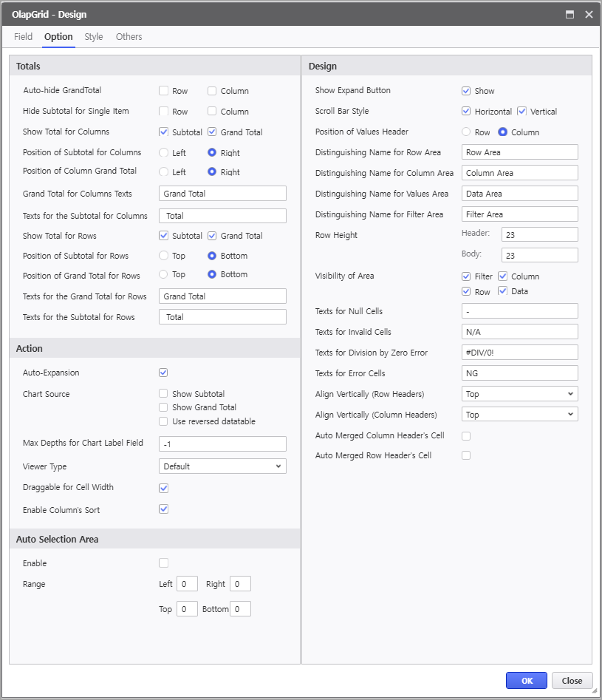Edit Distinguishing Name for Column Area
The width and height of the screenshot is (602, 700).
(x=520, y=173)
